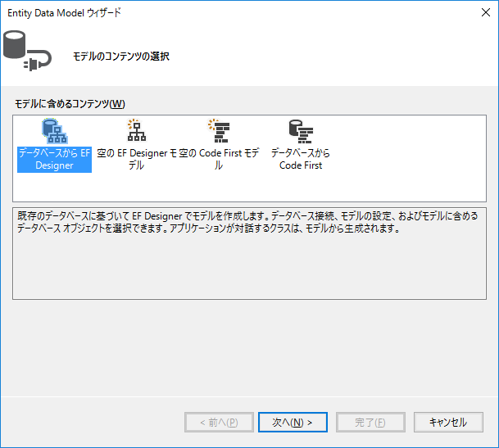Click the database plug wizard icon
Image resolution: width=499 pixels, height=448 pixels.
click(x=27, y=51)
